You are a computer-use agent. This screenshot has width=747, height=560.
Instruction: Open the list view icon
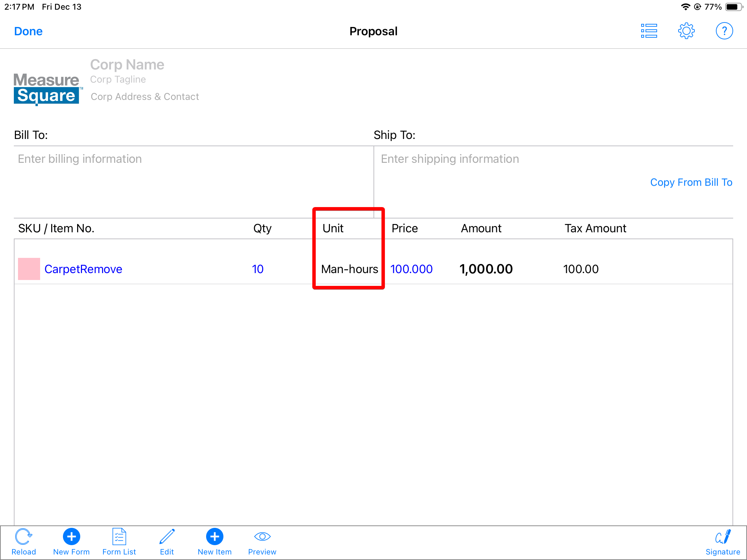click(649, 31)
